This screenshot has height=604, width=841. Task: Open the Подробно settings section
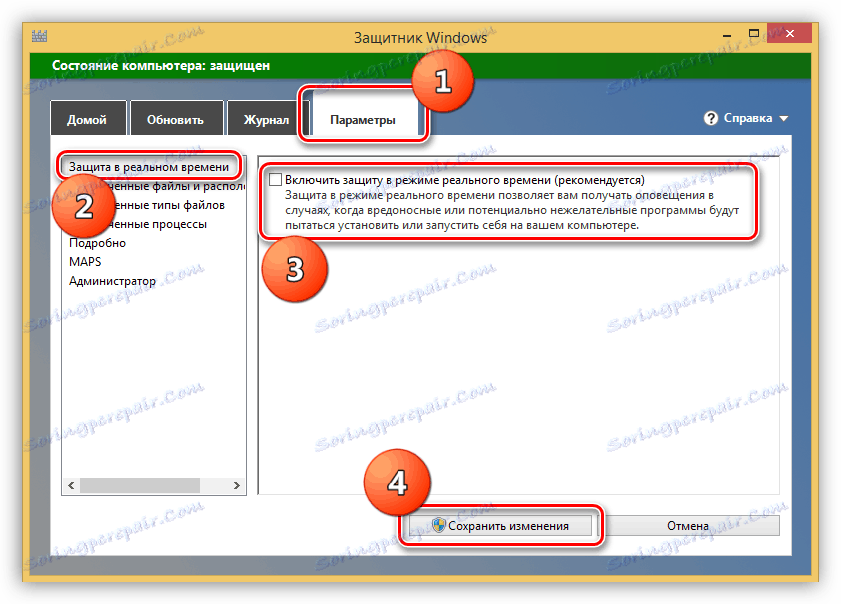[100, 242]
